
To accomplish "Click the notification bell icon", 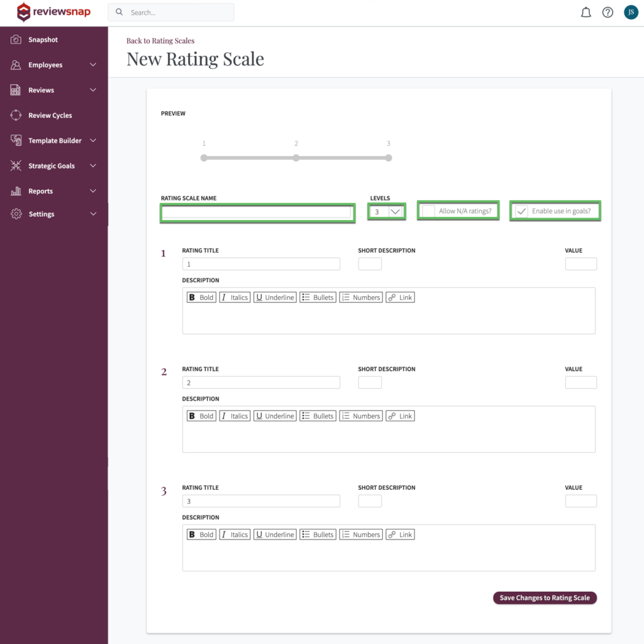I will click(586, 12).
